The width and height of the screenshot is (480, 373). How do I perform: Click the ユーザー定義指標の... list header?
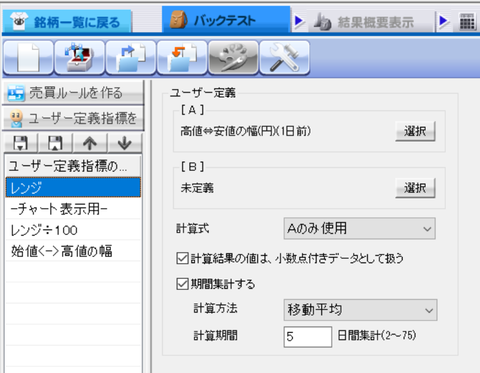(x=73, y=166)
